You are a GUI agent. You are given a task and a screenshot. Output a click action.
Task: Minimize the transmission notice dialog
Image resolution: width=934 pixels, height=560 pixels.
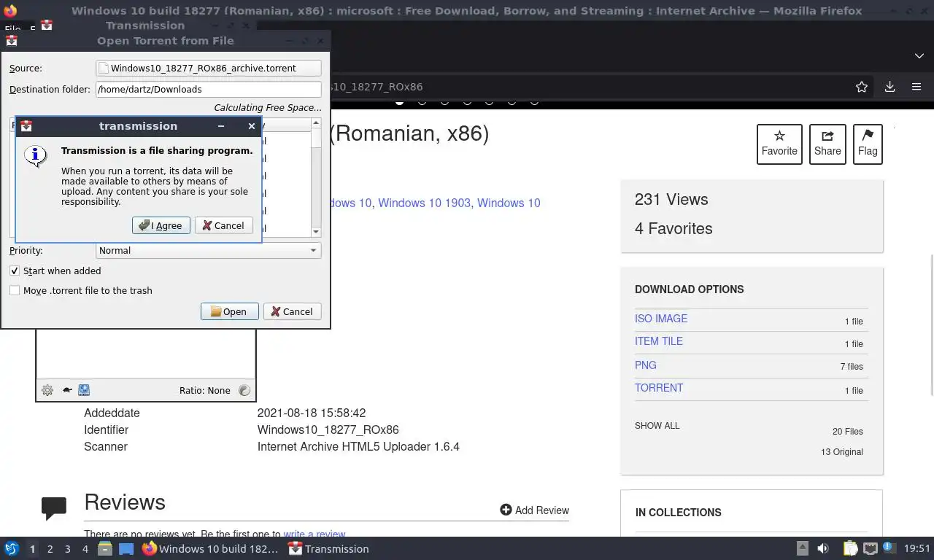pos(220,126)
